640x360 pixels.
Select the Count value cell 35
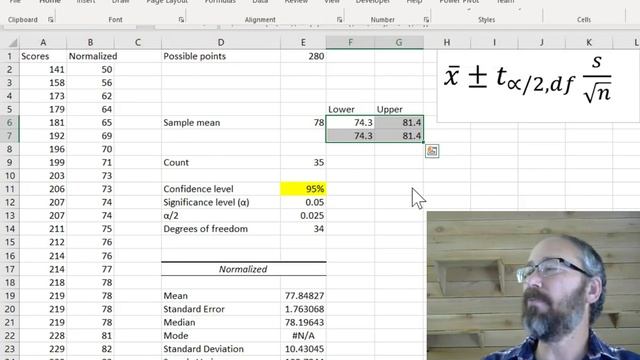click(x=303, y=162)
